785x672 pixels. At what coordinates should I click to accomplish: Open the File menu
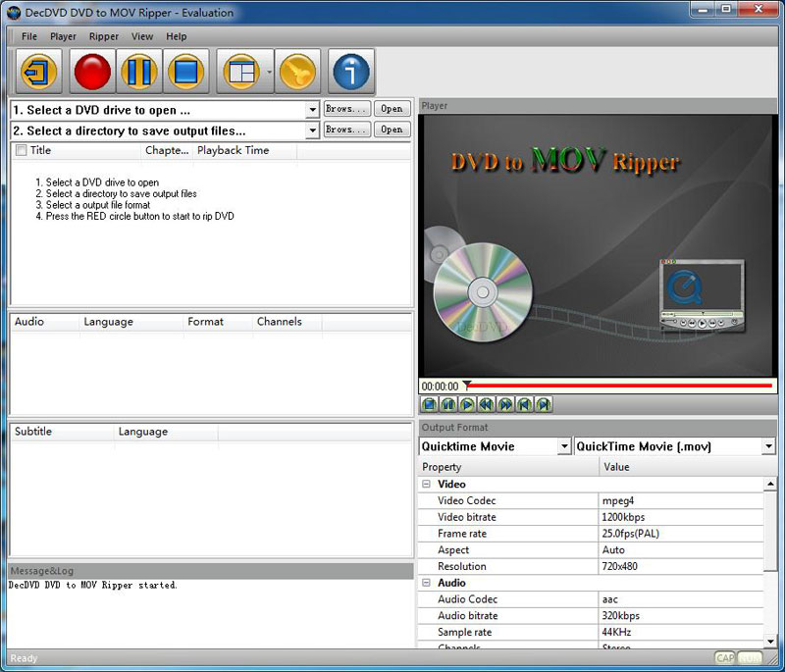(x=29, y=36)
